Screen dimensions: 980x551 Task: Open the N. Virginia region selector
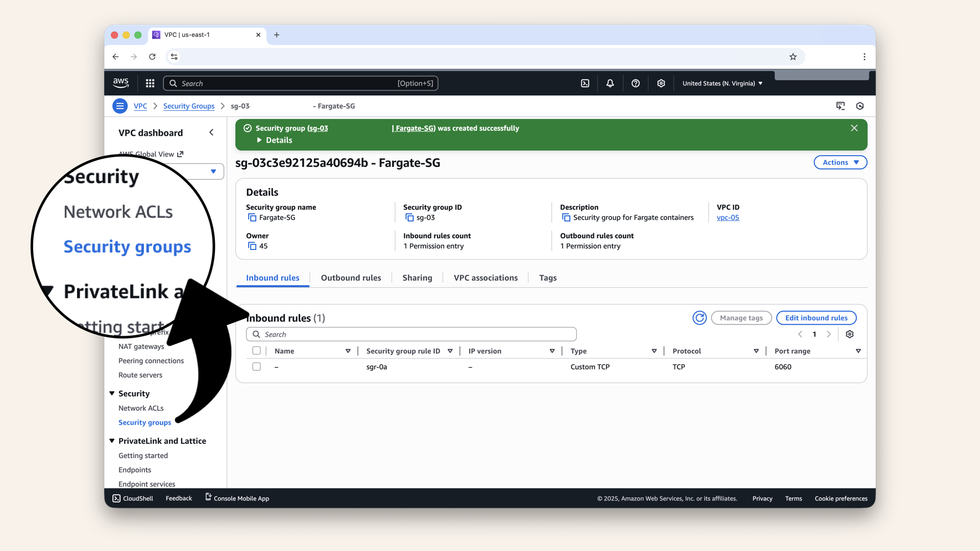pos(722,83)
